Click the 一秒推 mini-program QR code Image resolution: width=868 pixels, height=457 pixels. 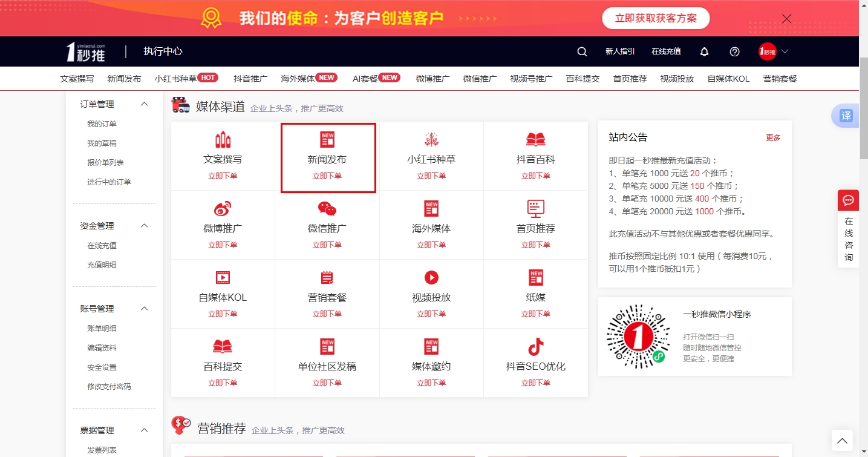pyautogui.click(x=638, y=337)
